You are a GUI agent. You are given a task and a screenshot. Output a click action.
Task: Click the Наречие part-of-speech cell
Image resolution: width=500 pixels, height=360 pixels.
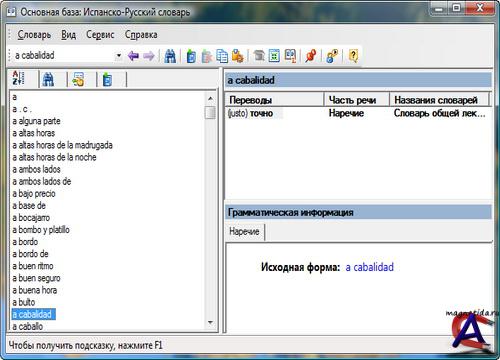coord(346,113)
